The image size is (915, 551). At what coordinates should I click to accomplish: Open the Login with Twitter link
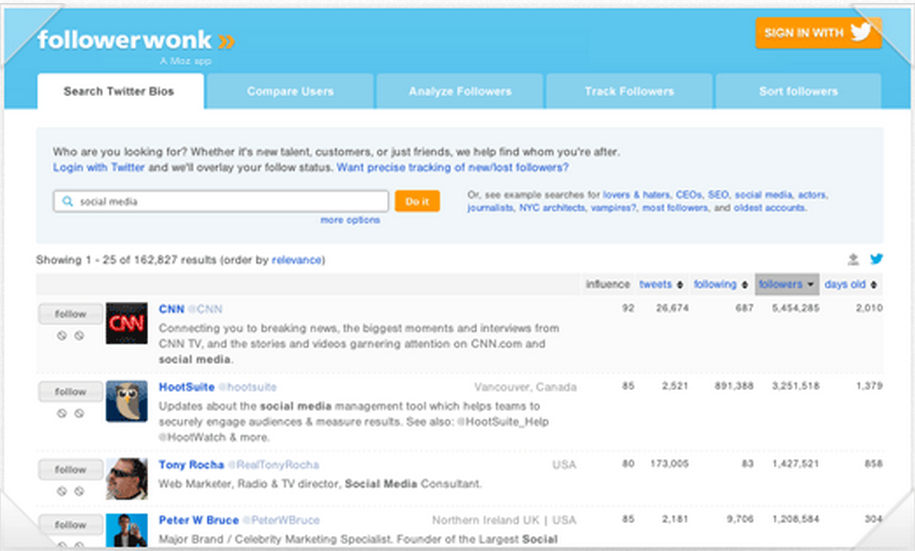[x=99, y=168]
